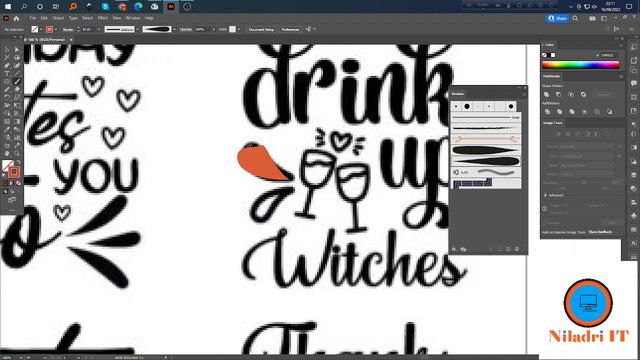Click Pathfinder Trim icon
Viewport: 640px width, 360px height.
tap(560, 111)
